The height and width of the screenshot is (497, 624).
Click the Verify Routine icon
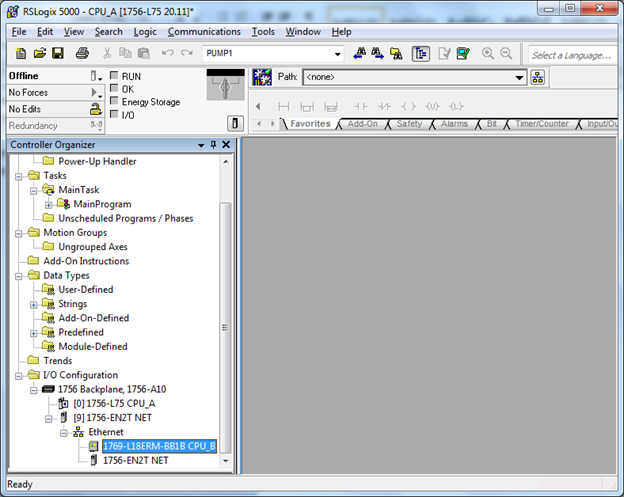pos(444,53)
